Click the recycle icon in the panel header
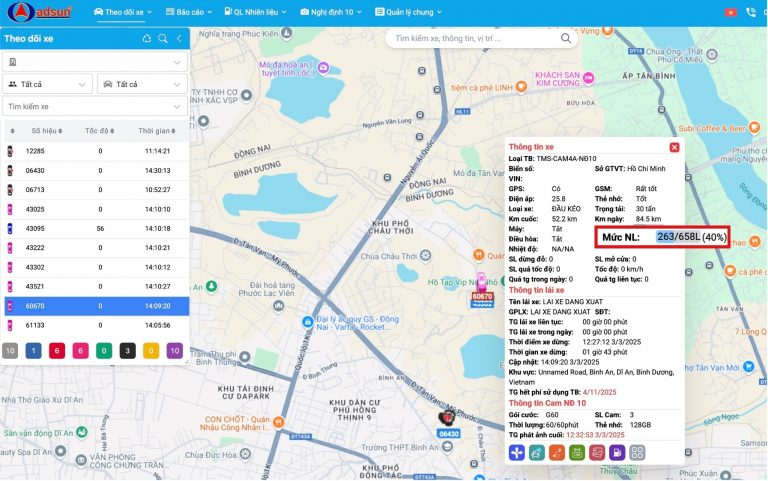Image resolution: width=768 pixels, height=481 pixels. (x=147, y=38)
